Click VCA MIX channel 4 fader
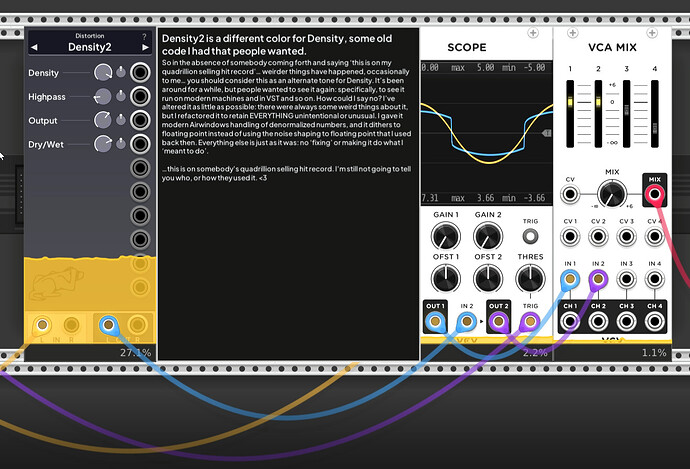Screen dimensions: 690x469 coord(655,114)
